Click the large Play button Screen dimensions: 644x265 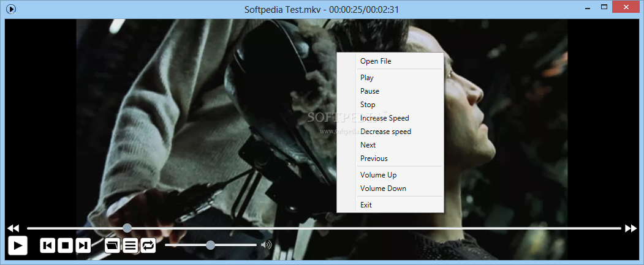(17, 245)
